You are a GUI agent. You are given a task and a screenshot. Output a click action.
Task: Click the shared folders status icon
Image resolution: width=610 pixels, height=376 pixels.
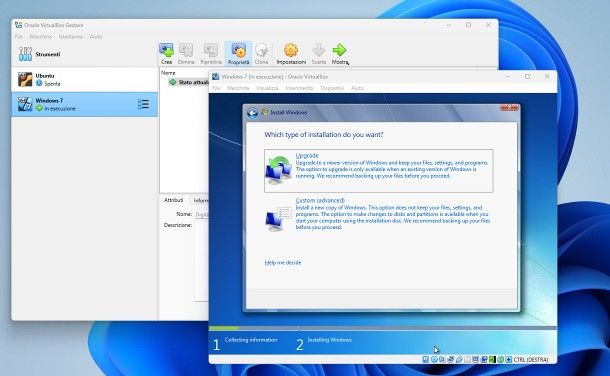point(468,360)
